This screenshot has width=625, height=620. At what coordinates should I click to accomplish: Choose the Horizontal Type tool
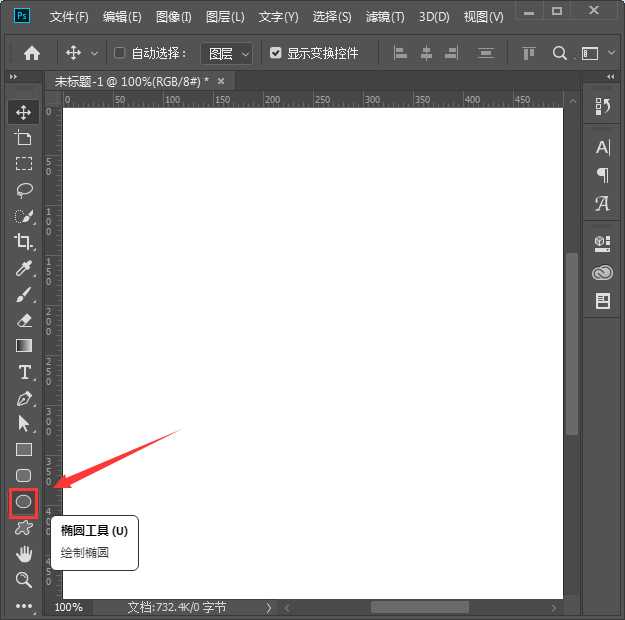pyautogui.click(x=24, y=372)
